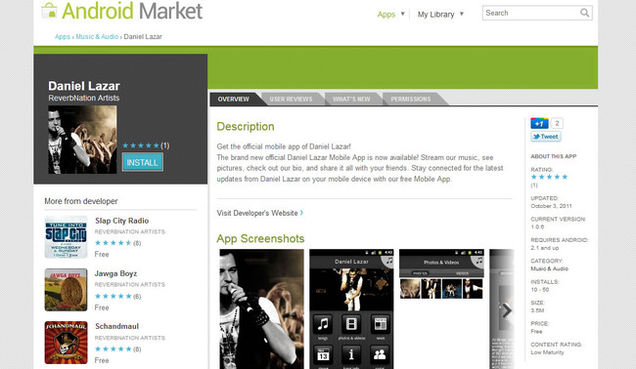Click the Google +1 button
Screen dimensions: 636x369
pyautogui.click(x=539, y=123)
